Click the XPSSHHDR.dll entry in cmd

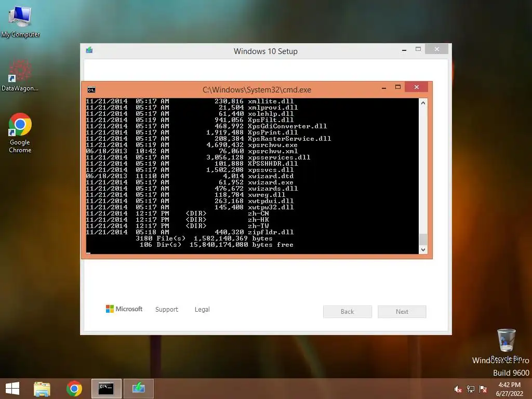pyautogui.click(x=273, y=164)
